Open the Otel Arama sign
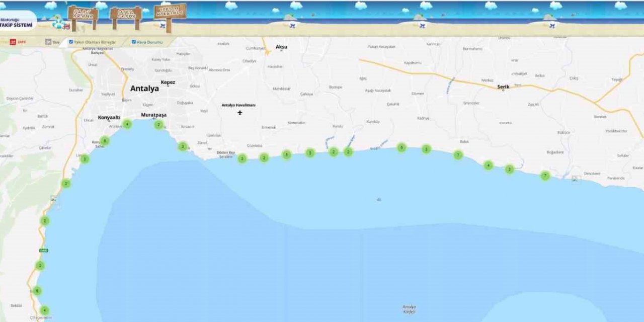 point(125,13)
